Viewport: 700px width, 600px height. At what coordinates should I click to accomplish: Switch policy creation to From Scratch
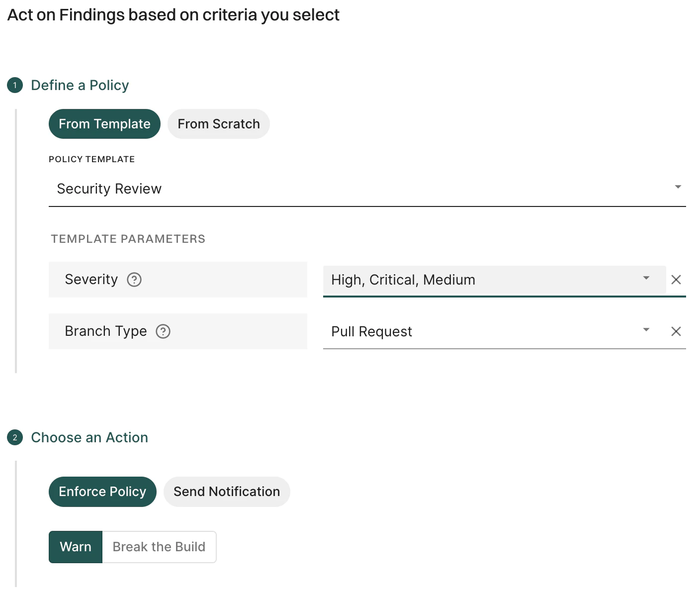tap(218, 124)
